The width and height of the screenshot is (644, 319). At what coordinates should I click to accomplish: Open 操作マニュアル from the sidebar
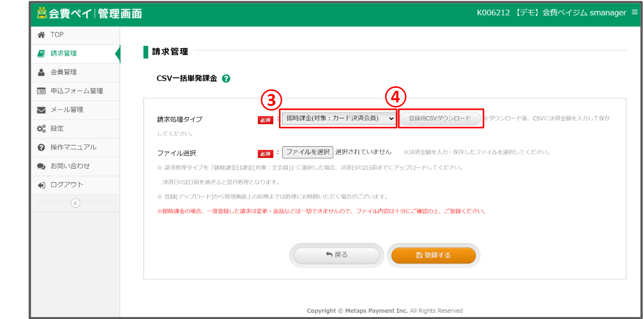(x=75, y=147)
